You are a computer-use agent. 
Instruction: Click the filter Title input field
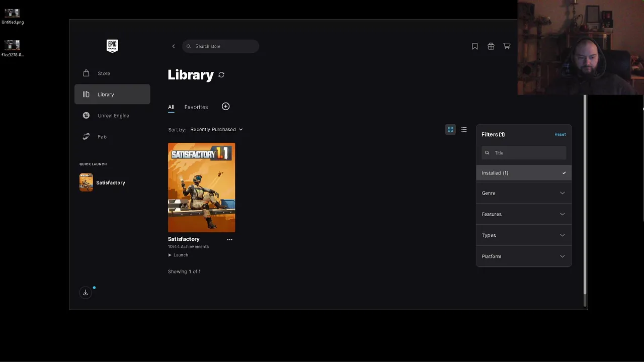coord(524,153)
